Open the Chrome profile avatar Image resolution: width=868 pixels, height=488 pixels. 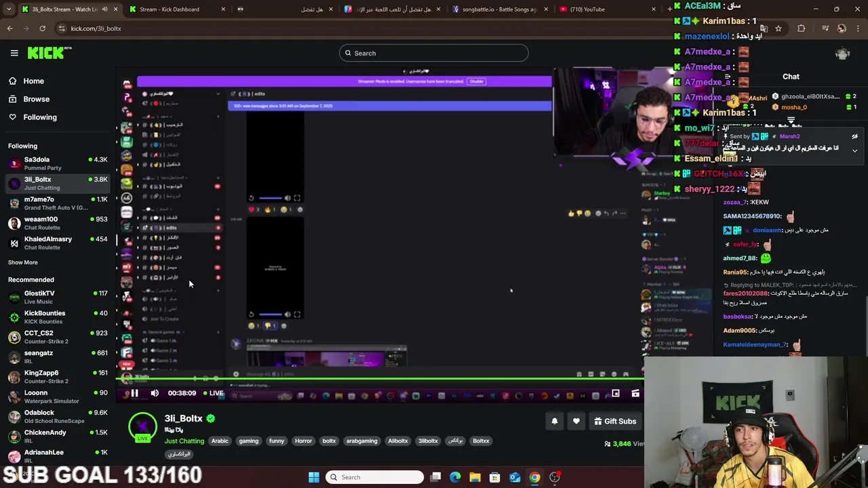[x=842, y=28]
